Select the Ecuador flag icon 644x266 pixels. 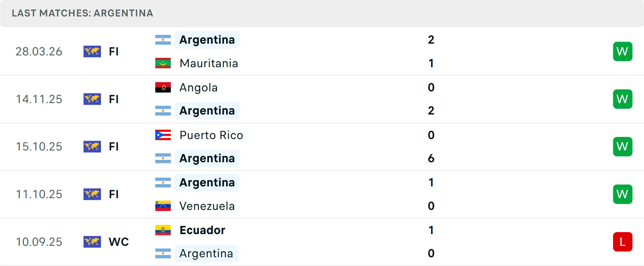coord(163,230)
